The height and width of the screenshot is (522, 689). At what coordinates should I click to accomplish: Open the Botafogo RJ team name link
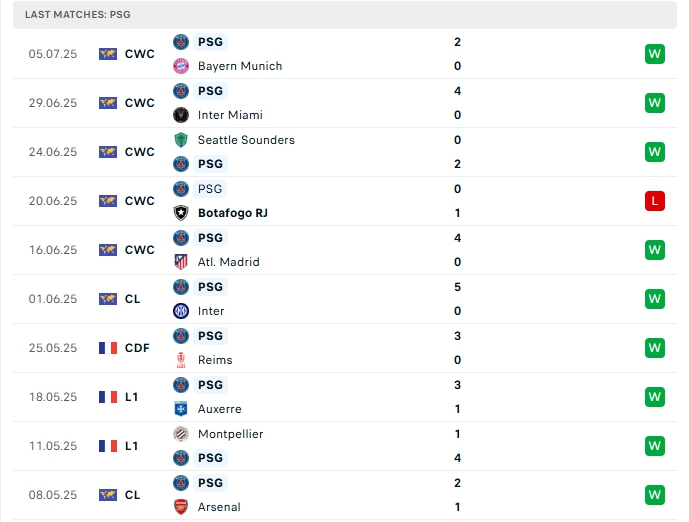click(232, 213)
